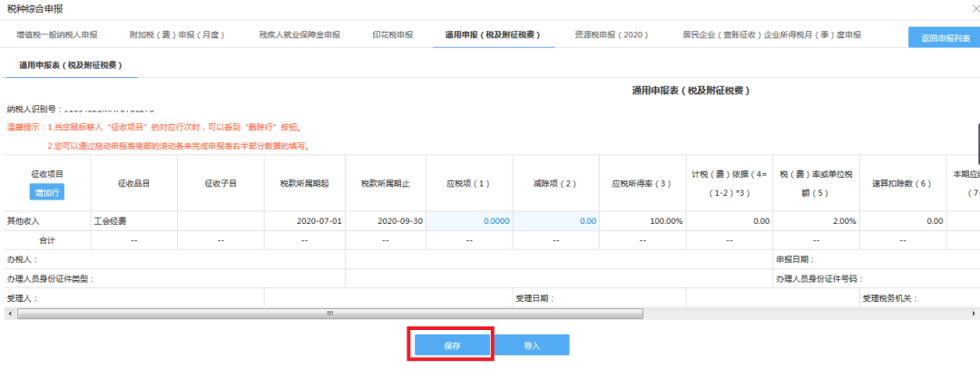Screen dimensions: 980x369
Task: Click the 受理日期： label
Action: [x=535, y=298]
